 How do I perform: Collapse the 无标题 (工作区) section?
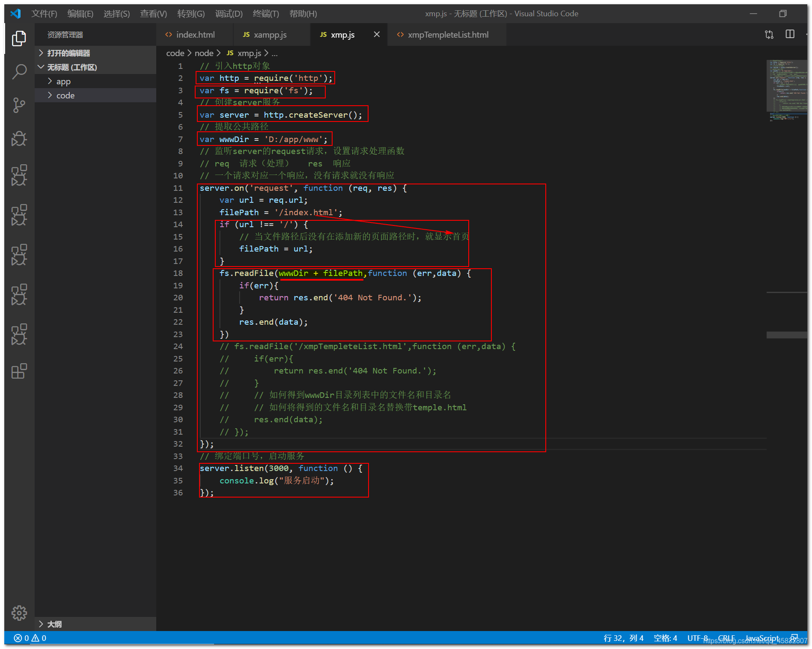pos(95,67)
